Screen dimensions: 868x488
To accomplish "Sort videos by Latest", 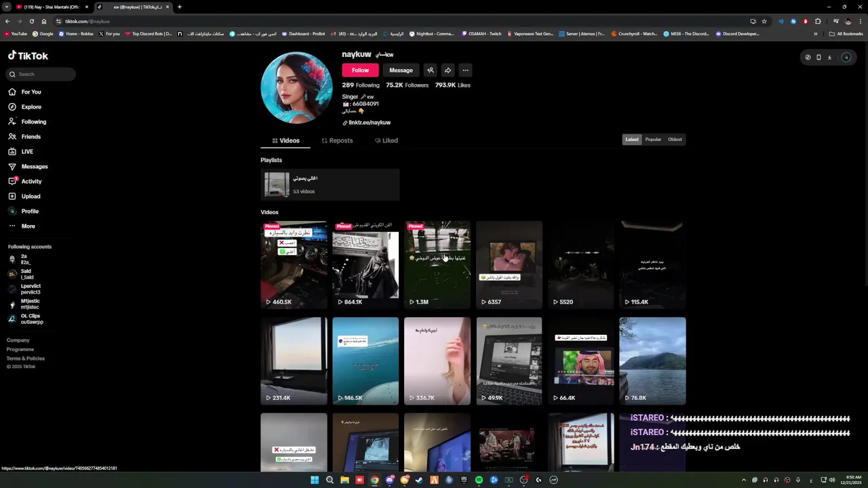I will [x=632, y=140].
